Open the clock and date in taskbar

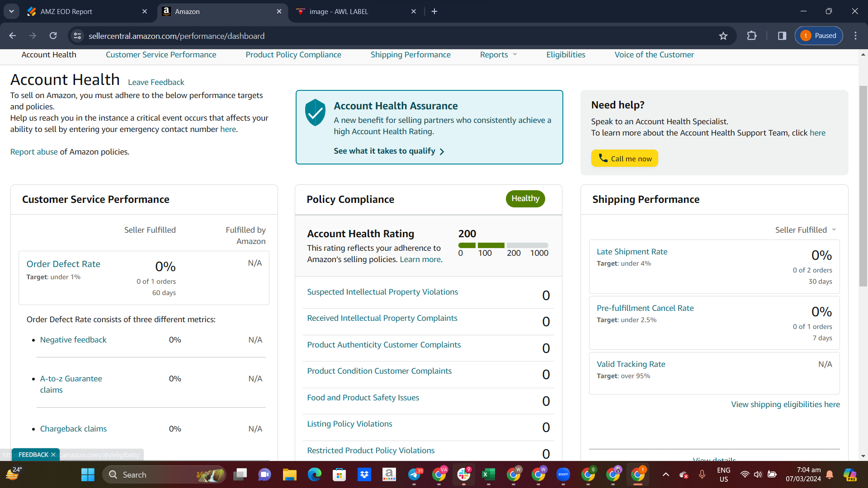(x=803, y=474)
